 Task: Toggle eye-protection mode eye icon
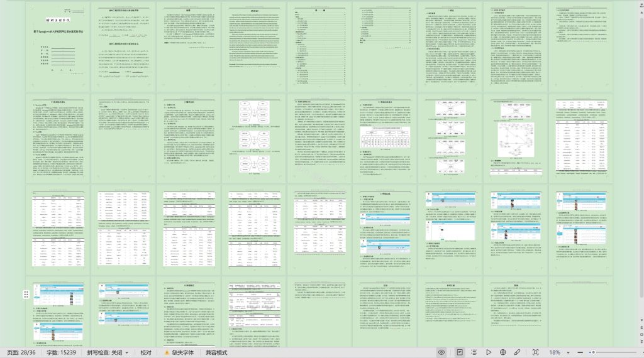coord(441,352)
